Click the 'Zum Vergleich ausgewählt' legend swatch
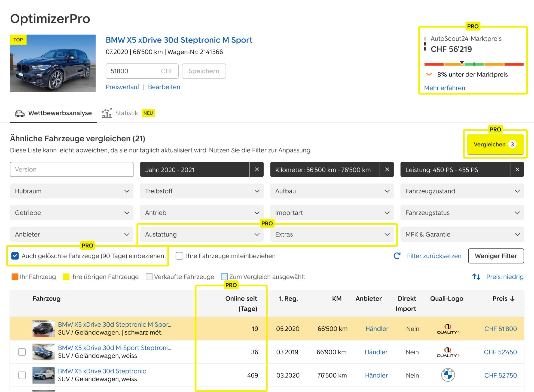 click(224, 277)
